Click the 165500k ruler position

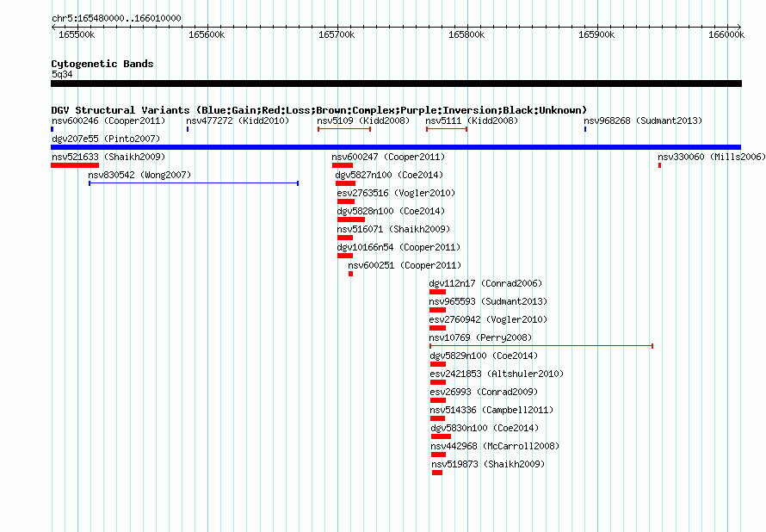(77, 34)
